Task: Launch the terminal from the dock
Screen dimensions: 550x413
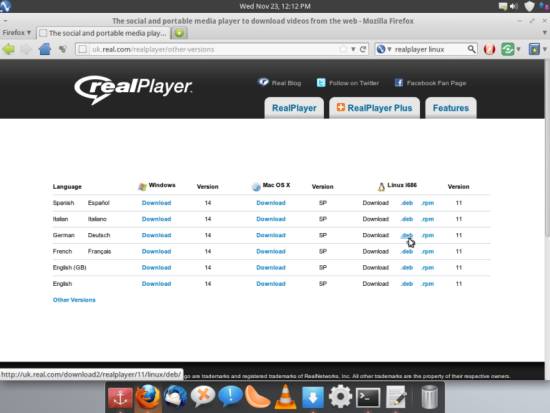Action: (x=368, y=398)
